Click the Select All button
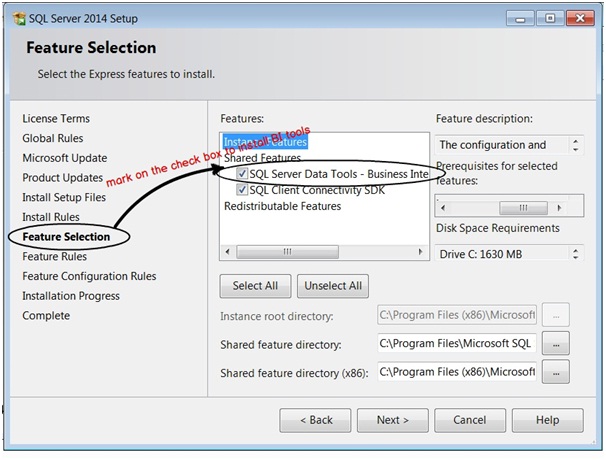 coord(255,286)
